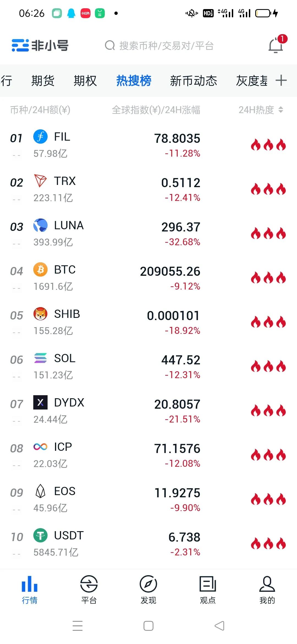Add category with plus button
Viewport: 297px width, 644px height.
281,81
